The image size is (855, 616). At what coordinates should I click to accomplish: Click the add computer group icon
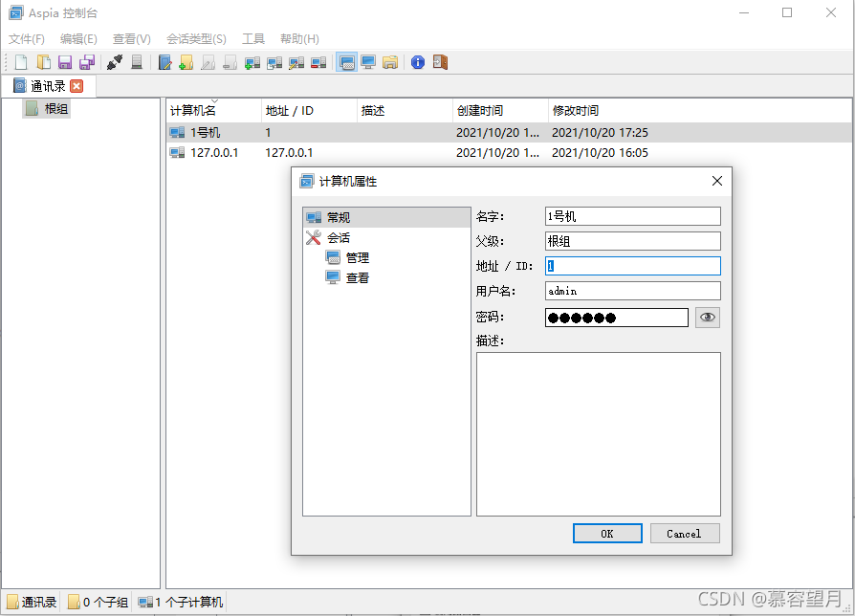coord(186,63)
